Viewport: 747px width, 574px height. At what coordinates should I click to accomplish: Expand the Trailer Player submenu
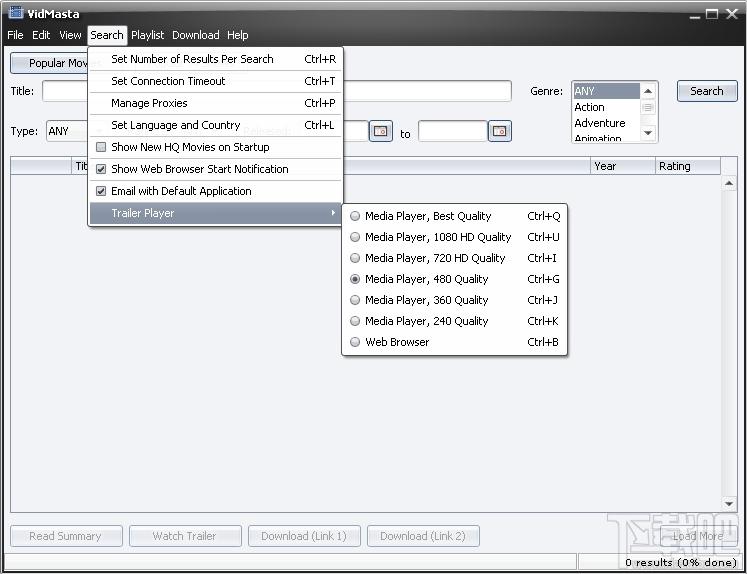pos(215,213)
